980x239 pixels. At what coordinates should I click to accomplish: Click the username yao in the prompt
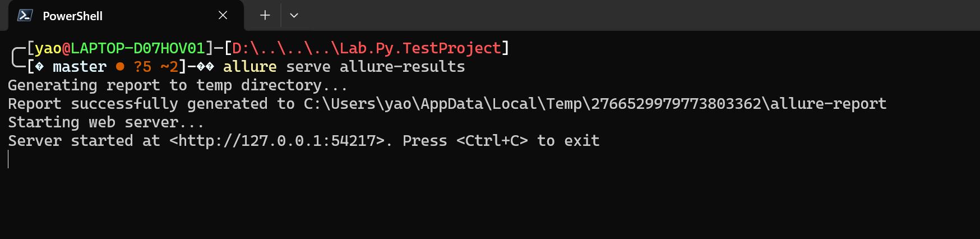pos(48,48)
